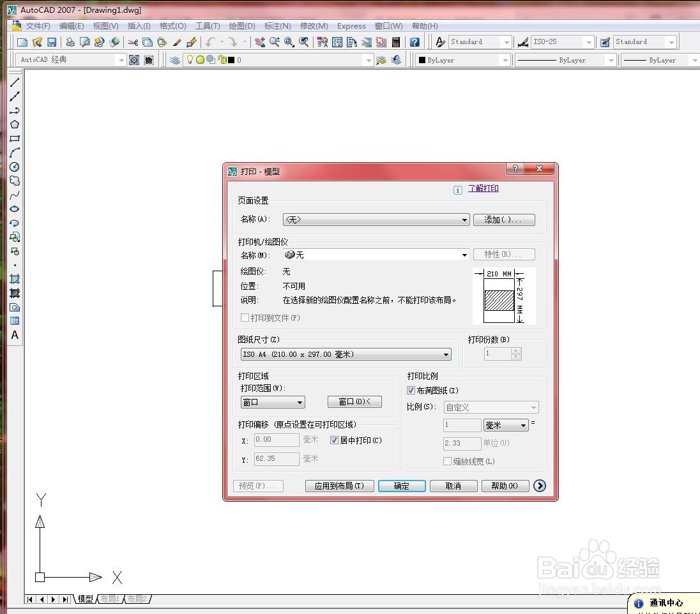Open the ISO-25 dimension style dropdown

click(x=563, y=42)
